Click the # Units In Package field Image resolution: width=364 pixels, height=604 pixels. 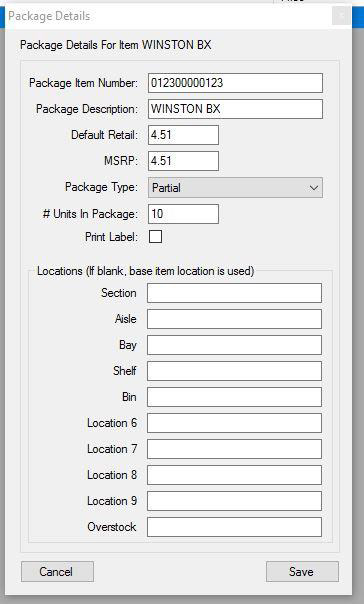click(183, 214)
